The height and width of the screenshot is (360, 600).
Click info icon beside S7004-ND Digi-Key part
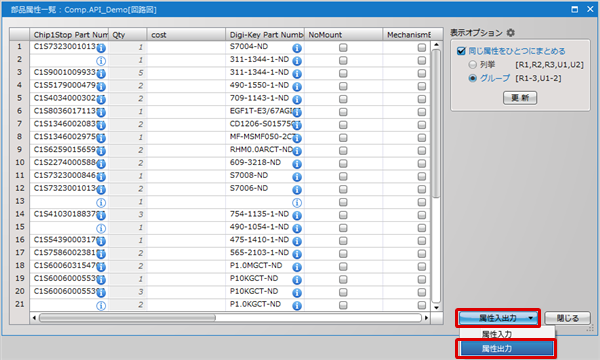[x=297, y=48]
